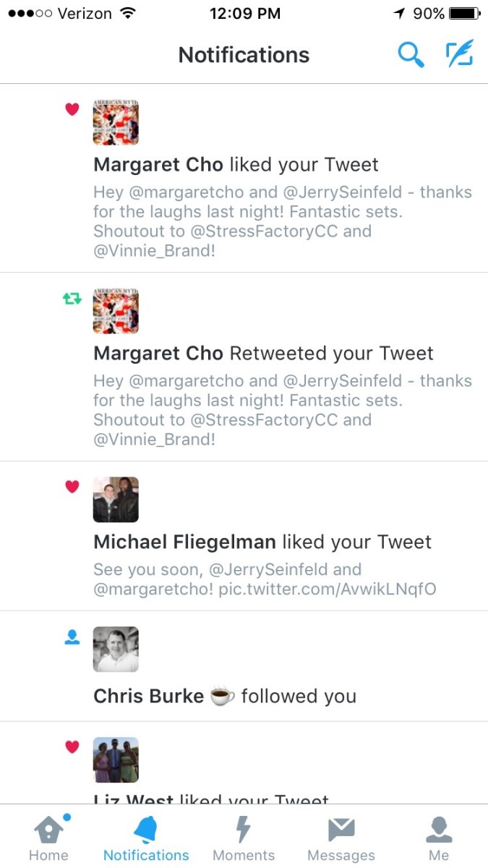Click the green retweet icon
Image resolution: width=488 pixels, height=868 pixels.
click(x=72, y=298)
